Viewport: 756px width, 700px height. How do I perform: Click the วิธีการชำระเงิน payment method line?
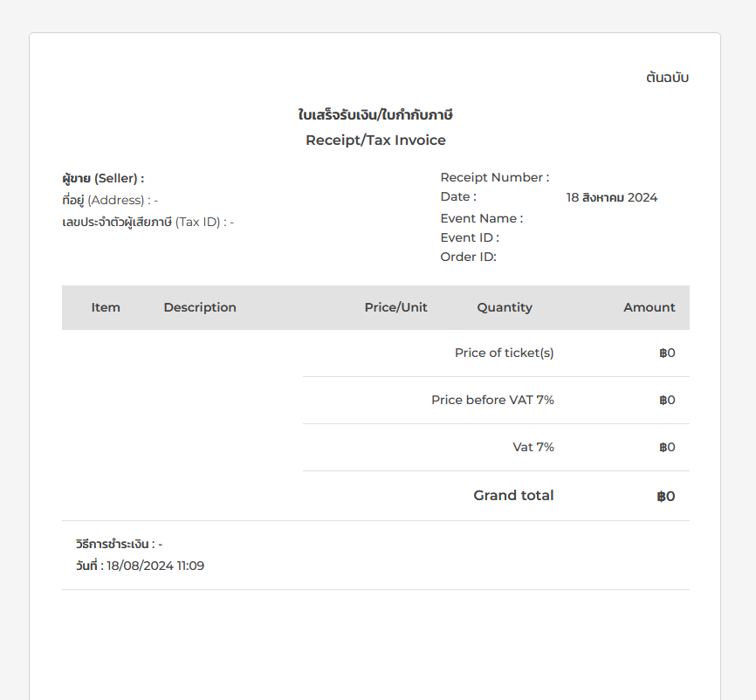click(119, 544)
